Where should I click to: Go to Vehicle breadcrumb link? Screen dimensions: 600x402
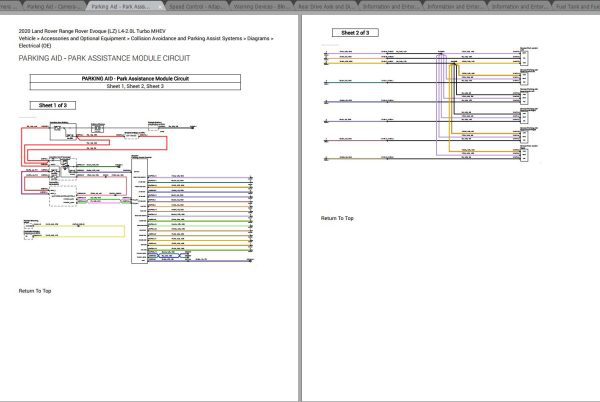27,38
